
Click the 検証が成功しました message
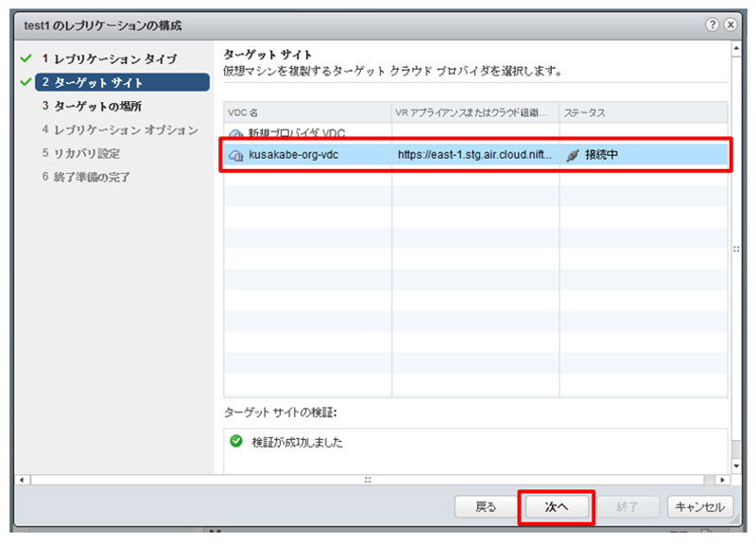[297, 442]
